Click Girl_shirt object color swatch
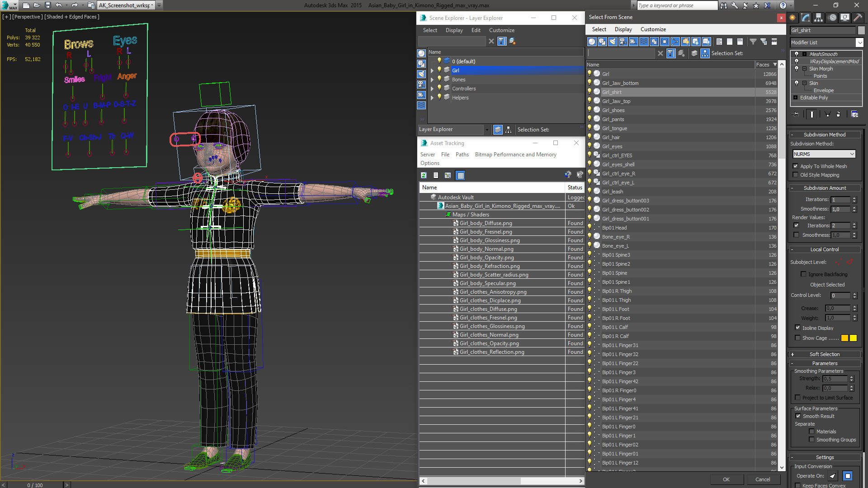Image resolution: width=868 pixels, height=488 pixels. pos(861,30)
